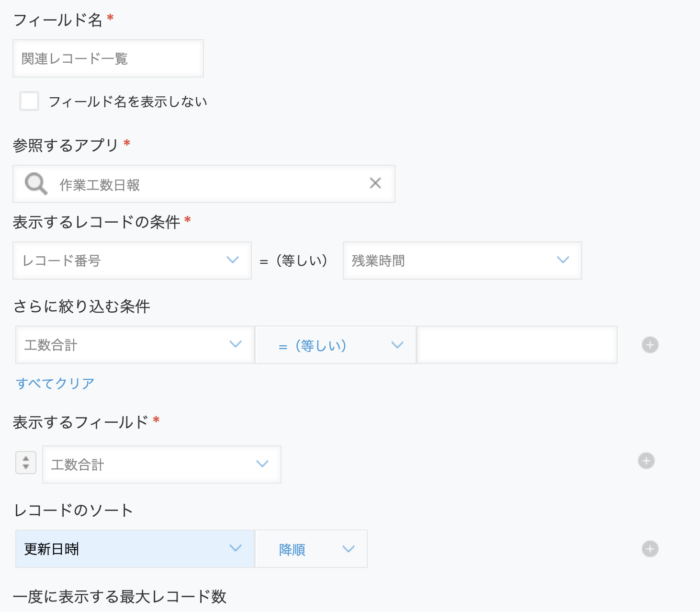Viewport: 700px width, 612px height.
Task: Open the 工数合計 display field dropdown
Action: pyautogui.click(x=162, y=465)
